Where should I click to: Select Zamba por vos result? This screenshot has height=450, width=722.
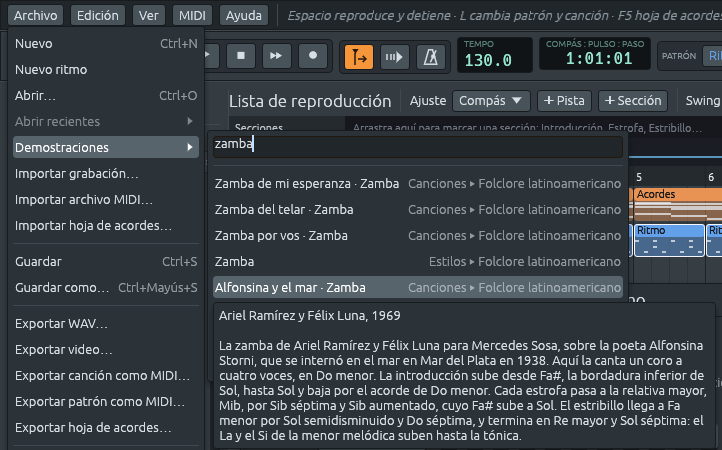(x=418, y=235)
